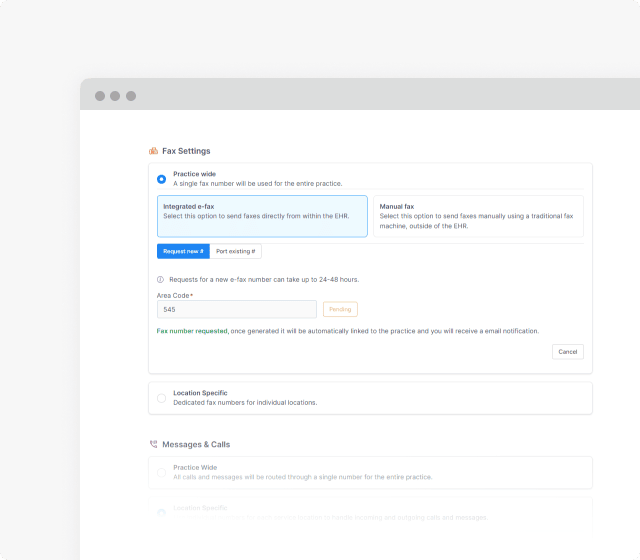
Task: Click the Pending status button
Action: click(340, 310)
